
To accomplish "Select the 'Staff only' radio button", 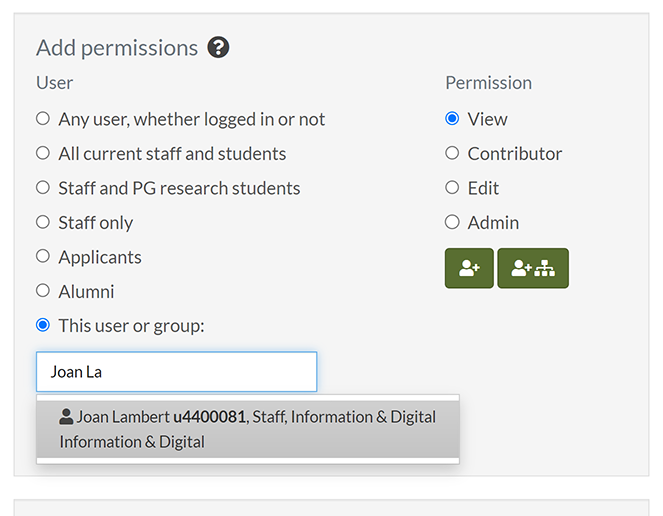I will coord(43,222).
